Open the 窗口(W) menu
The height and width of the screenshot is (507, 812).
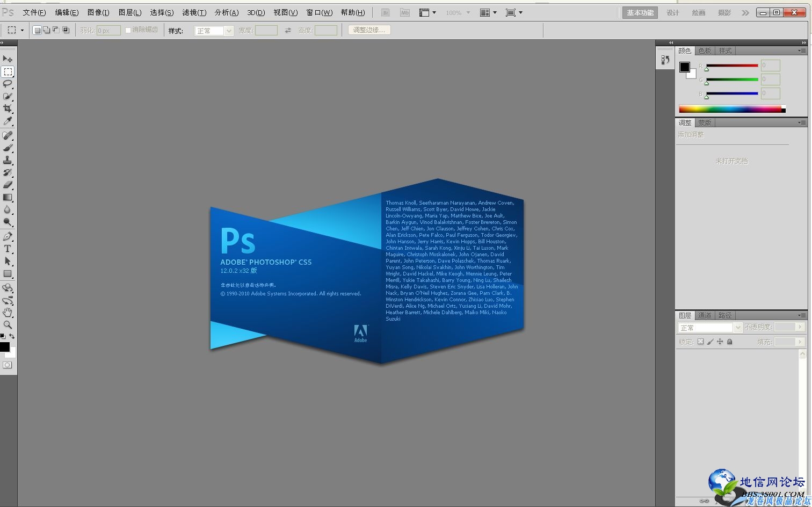[x=320, y=12]
